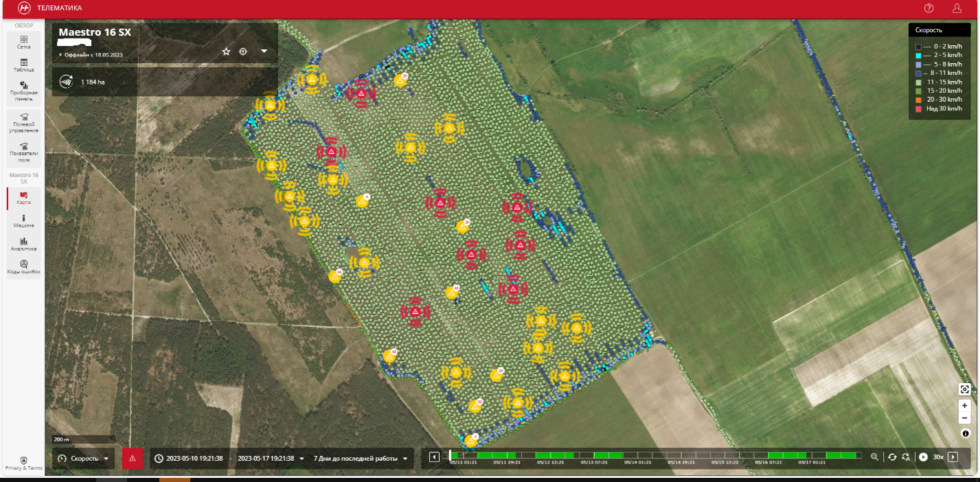
Task: Zoom in with the plus button
Action: (x=965, y=406)
